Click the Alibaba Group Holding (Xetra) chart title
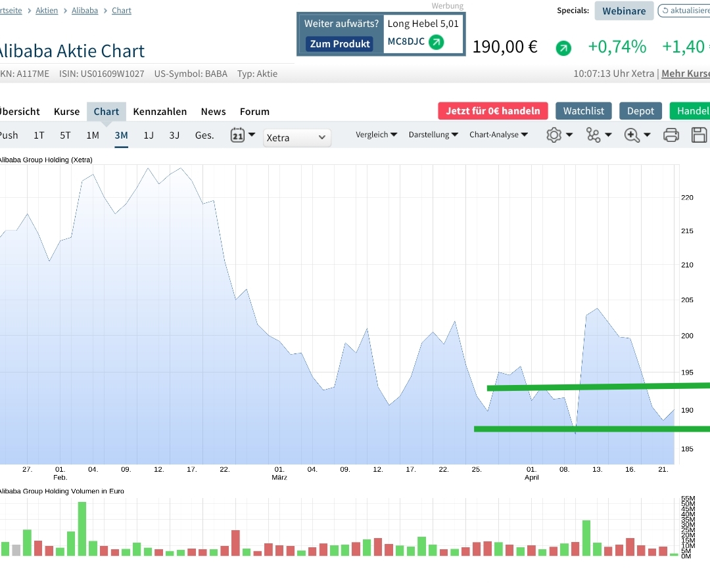Screen dimensions: 710x588 [46, 160]
